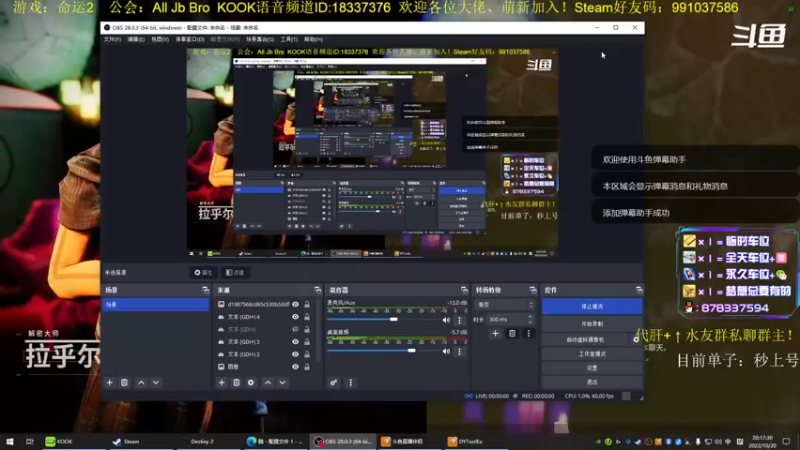Viewport: 800px width, 450px height.
Task: Hide the 文本 (GDI+) 2 source
Action: pyautogui.click(x=295, y=354)
